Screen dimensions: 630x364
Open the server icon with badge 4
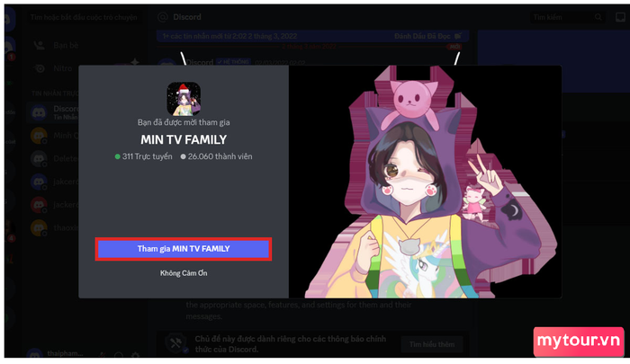[10, 231]
